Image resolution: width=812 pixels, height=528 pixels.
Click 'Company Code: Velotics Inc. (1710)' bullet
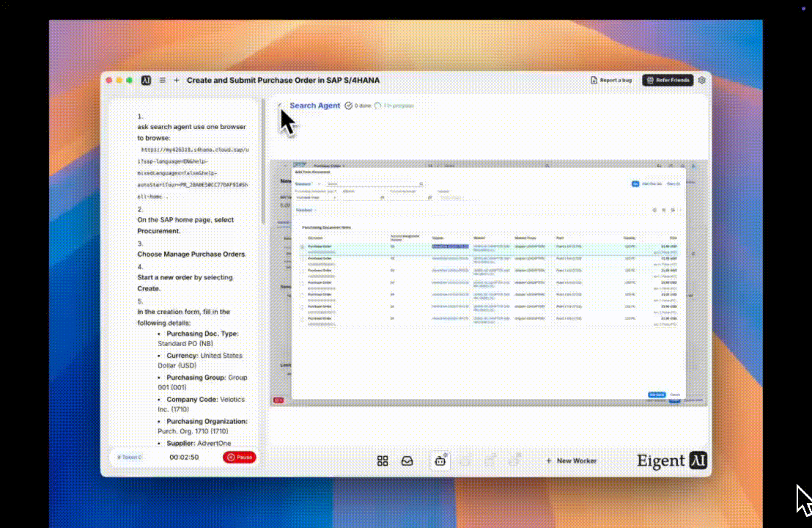[x=201, y=404]
